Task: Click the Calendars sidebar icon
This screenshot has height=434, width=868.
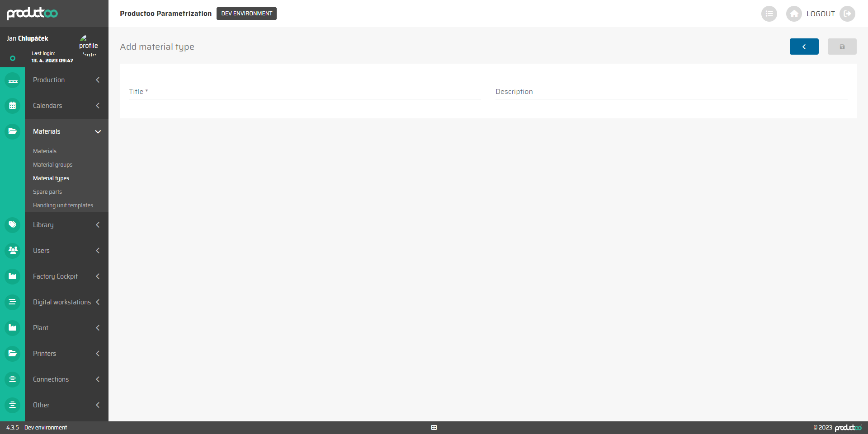Action: click(x=13, y=106)
